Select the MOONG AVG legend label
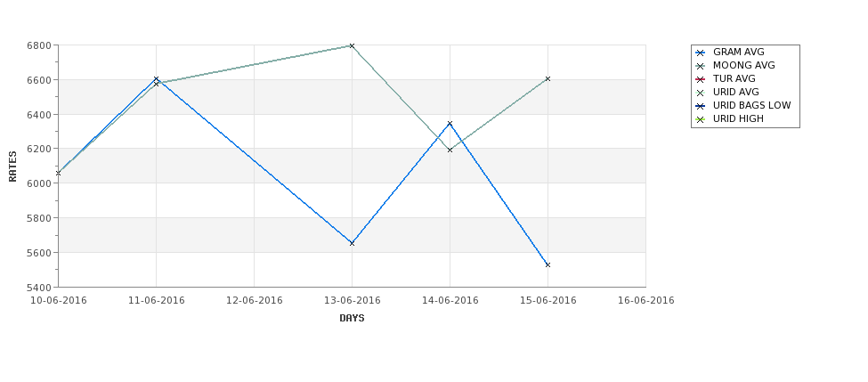This screenshot has height=382, width=868. click(x=744, y=65)
